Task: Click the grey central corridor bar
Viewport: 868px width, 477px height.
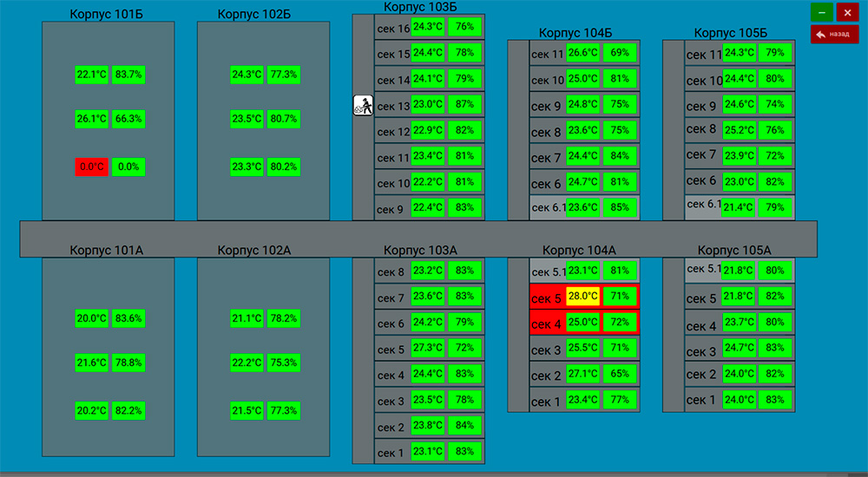Action: click(x=417, y=238)
